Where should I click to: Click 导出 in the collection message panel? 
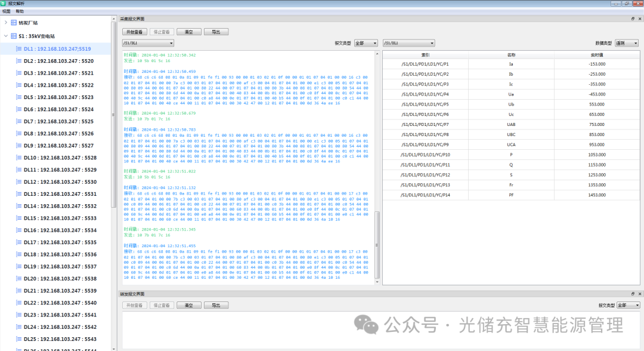[216, 32]
